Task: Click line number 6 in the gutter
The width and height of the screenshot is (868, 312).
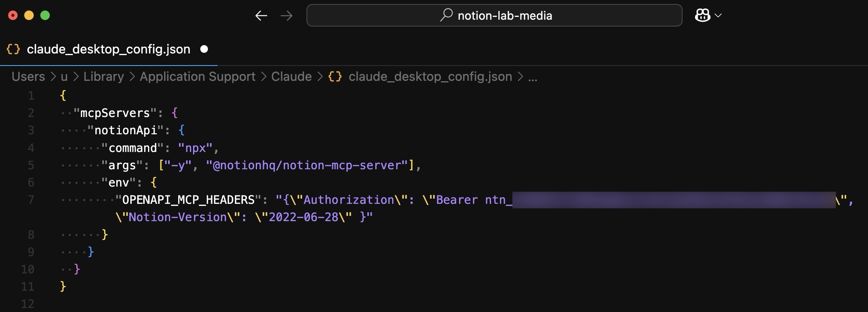Action: coord(31,183)
